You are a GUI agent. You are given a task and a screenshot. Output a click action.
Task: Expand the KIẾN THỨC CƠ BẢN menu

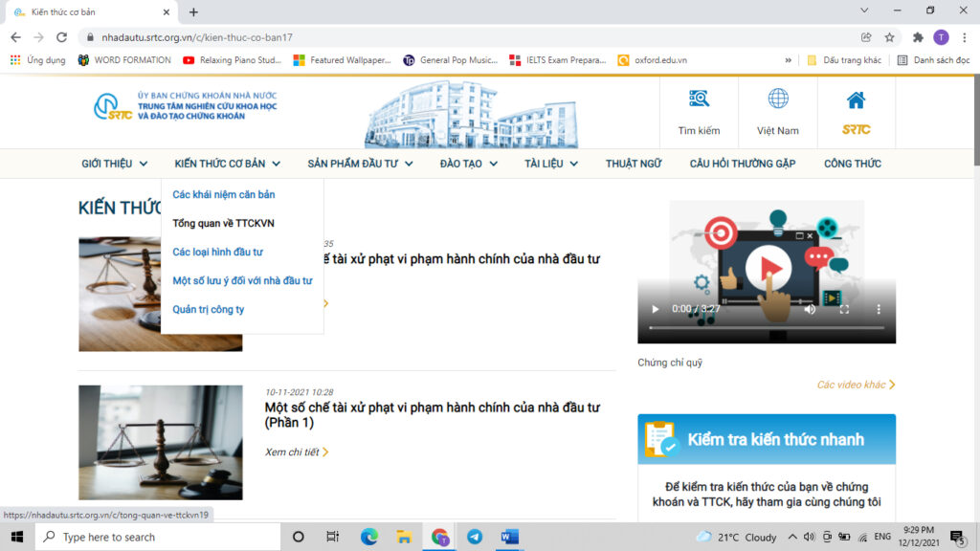[228, 164]
